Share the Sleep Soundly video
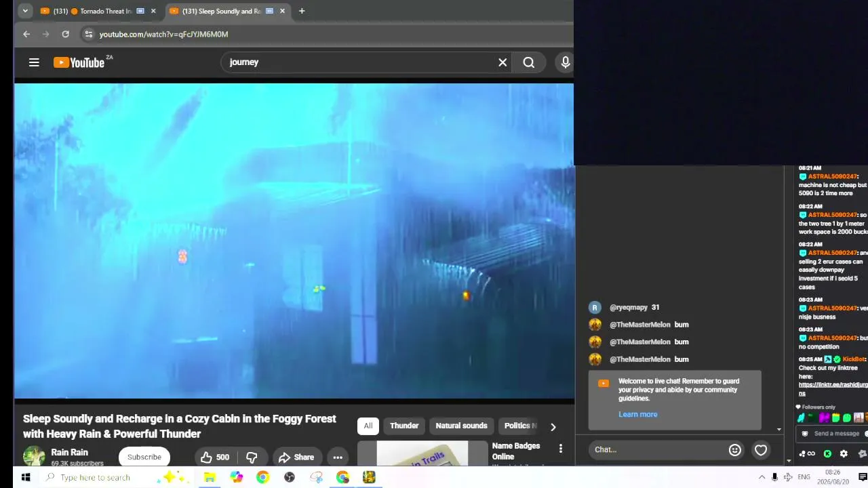 tap(296, 457)
